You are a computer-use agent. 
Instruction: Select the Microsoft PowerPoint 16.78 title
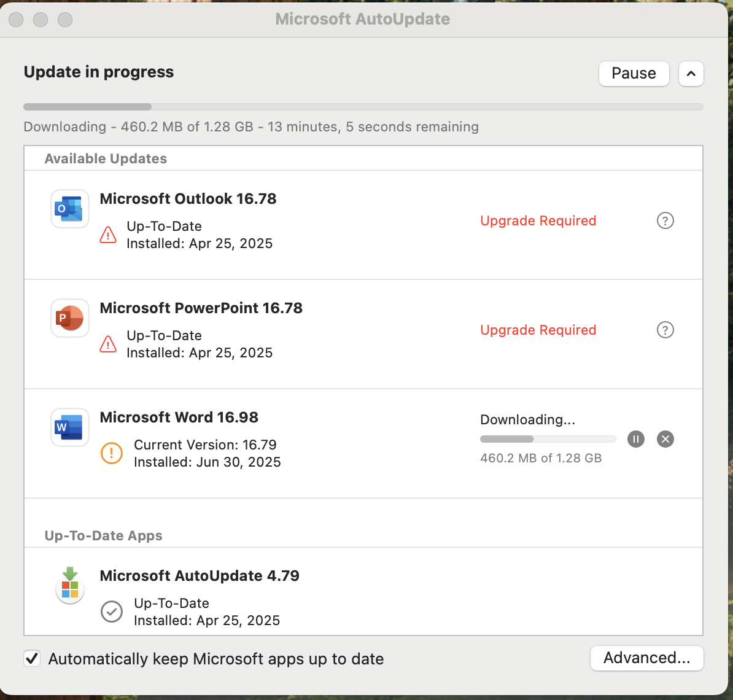pos(201,308)
